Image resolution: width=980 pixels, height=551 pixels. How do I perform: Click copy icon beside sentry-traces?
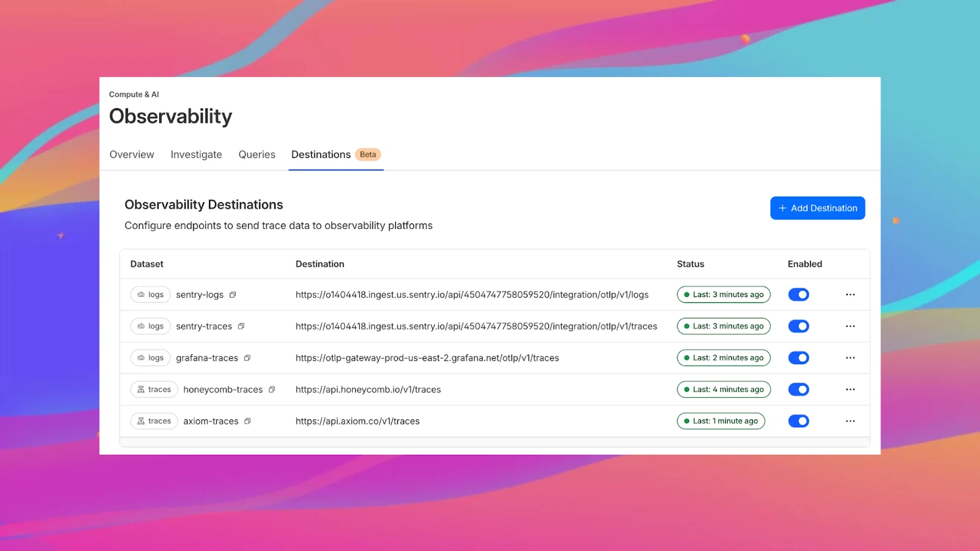coord(241,326)
